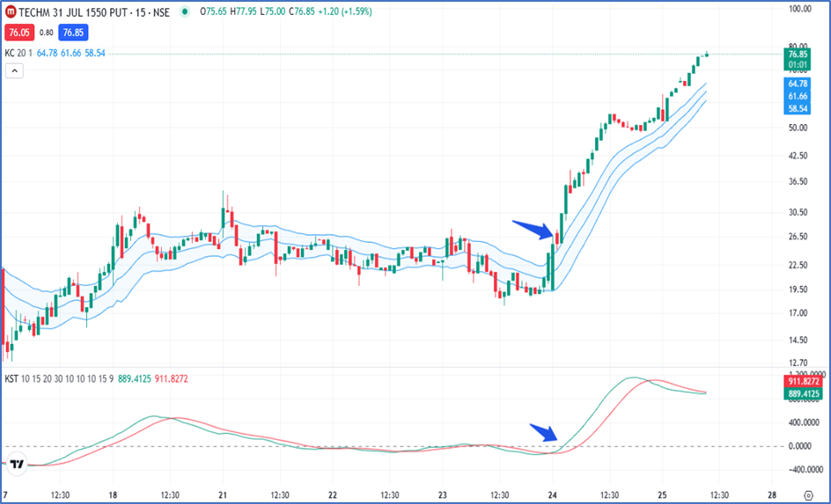Screen dimensions: 831x504
Task: Click red 911.8272 label on KST axis
Action: pos(803,381)
